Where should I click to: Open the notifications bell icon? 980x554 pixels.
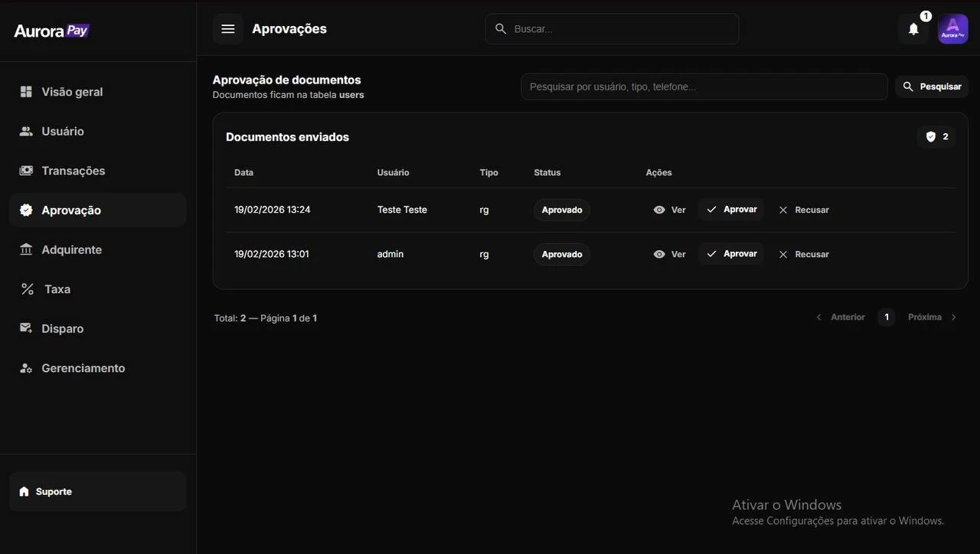coord(913,29)
